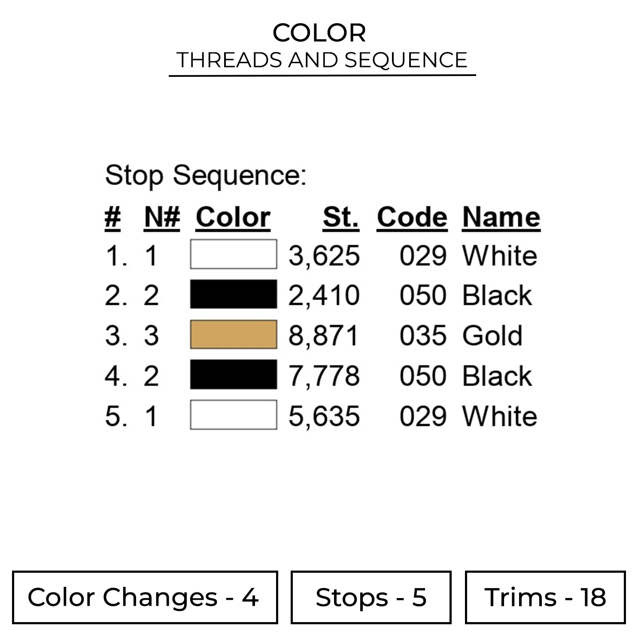The height and width of the screenshot is (644, 644).
Task: Pick the gold color swatch
Action: 234,334
